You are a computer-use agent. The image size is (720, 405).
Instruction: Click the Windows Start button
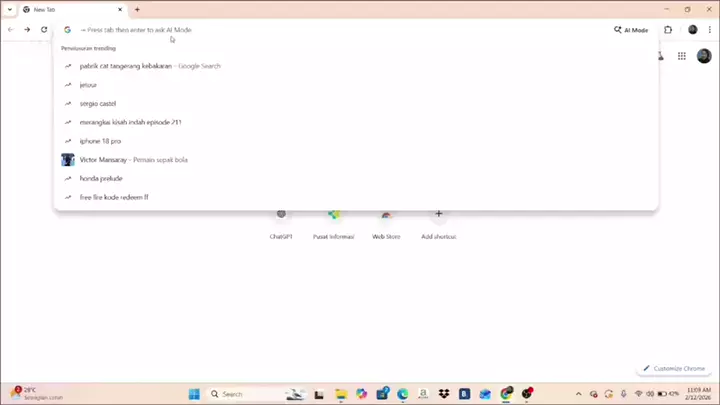tap(194, 394)
